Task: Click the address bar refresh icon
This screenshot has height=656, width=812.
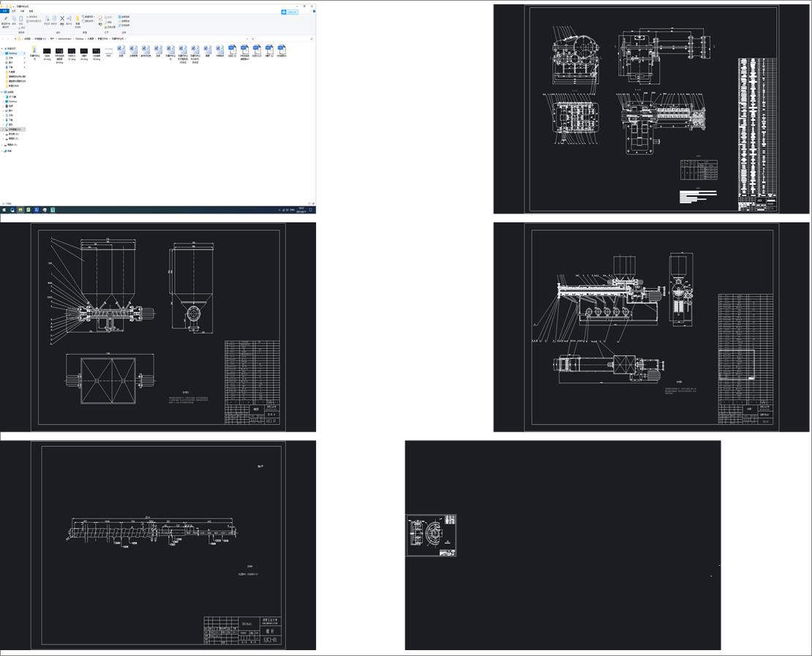Action: [x=252, y=39]
